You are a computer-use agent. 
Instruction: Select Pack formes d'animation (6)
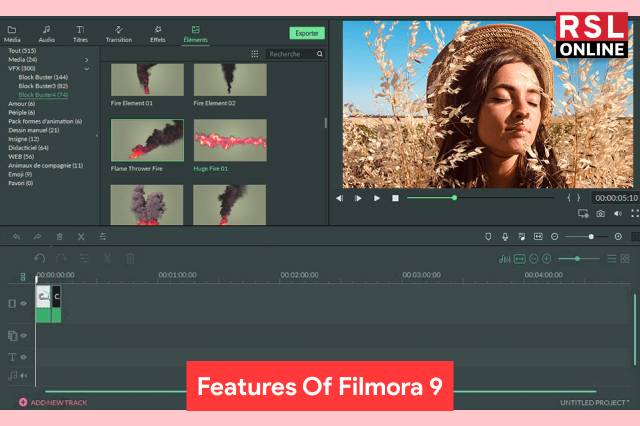pyautogui.click(x=45, y=121)
